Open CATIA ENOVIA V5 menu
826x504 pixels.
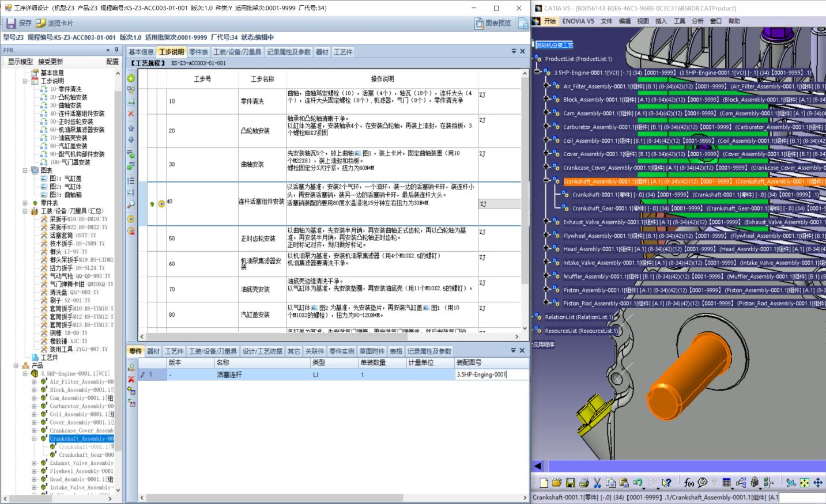(578, 21)
